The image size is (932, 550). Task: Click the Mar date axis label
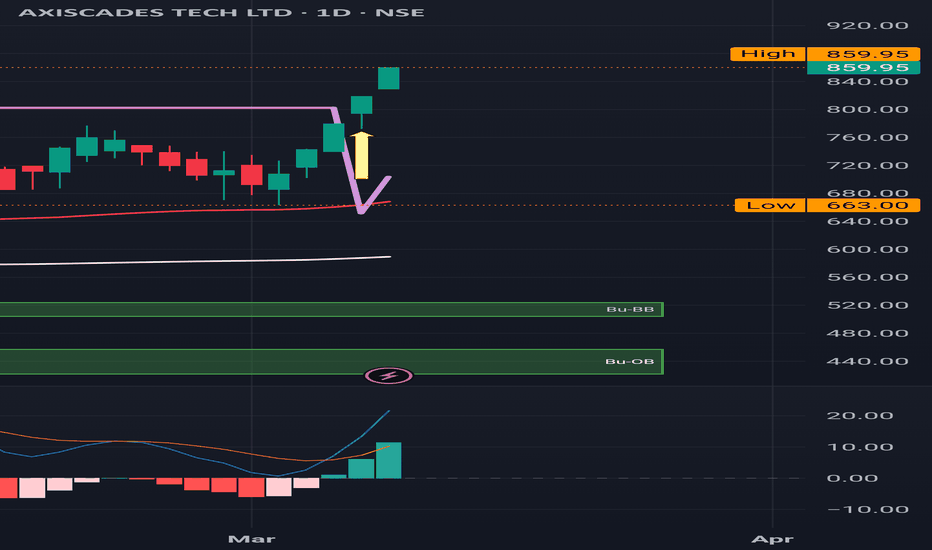[251, 539]
